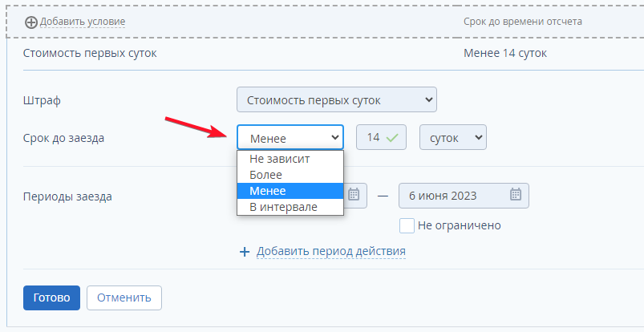Viewport: 644px width, 332px height.
Task: Expand the суток units dropdown
Action: point(452,138)
